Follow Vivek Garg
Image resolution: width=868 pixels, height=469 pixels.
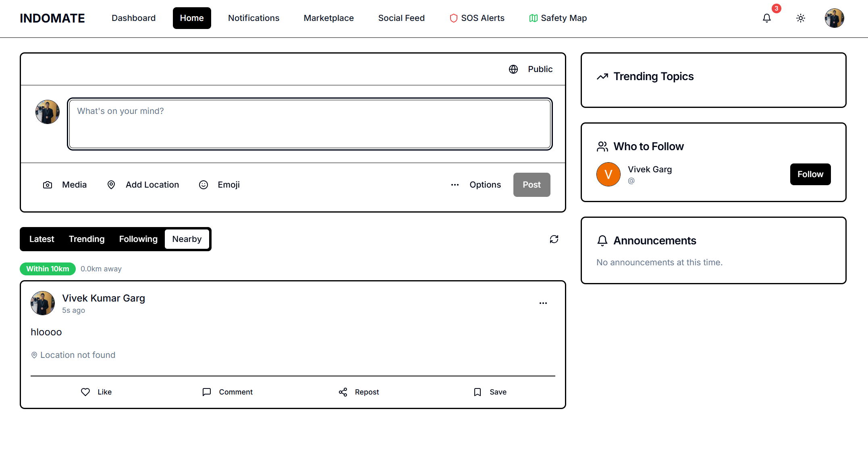(810, 174)
